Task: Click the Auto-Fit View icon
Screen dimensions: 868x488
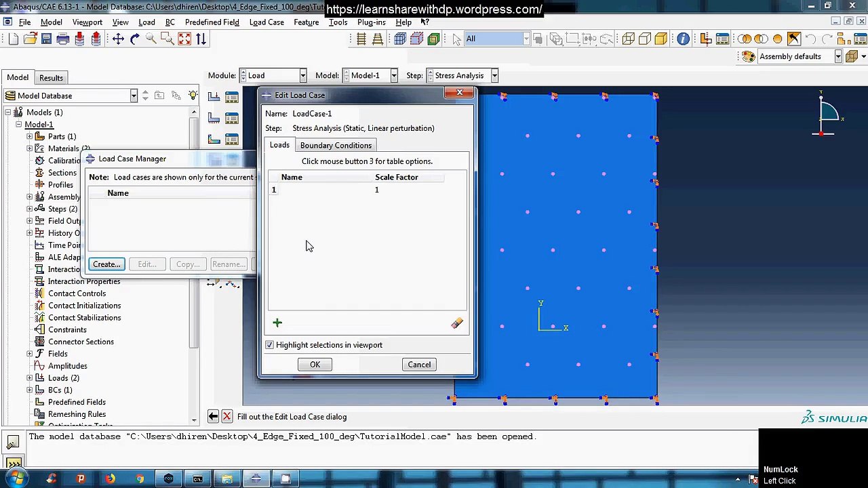Action: pos(184,39)
